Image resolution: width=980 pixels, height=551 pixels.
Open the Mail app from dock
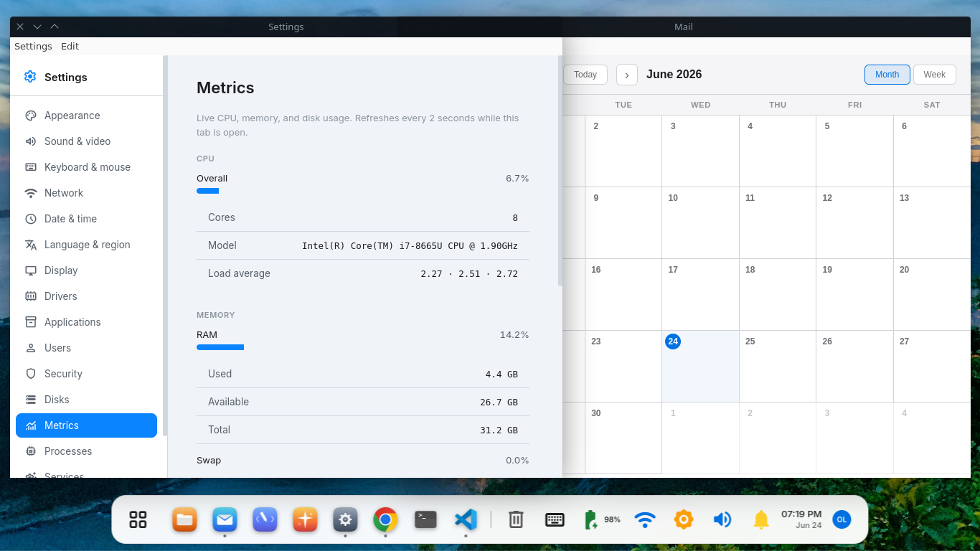tap(225, 519)
